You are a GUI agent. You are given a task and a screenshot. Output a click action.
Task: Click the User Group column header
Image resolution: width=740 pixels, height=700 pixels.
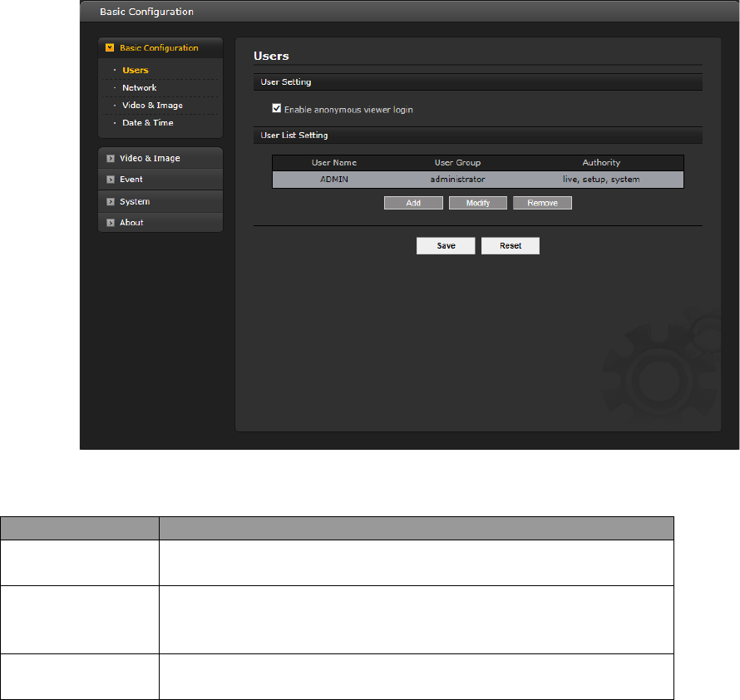tap(458, 163)
